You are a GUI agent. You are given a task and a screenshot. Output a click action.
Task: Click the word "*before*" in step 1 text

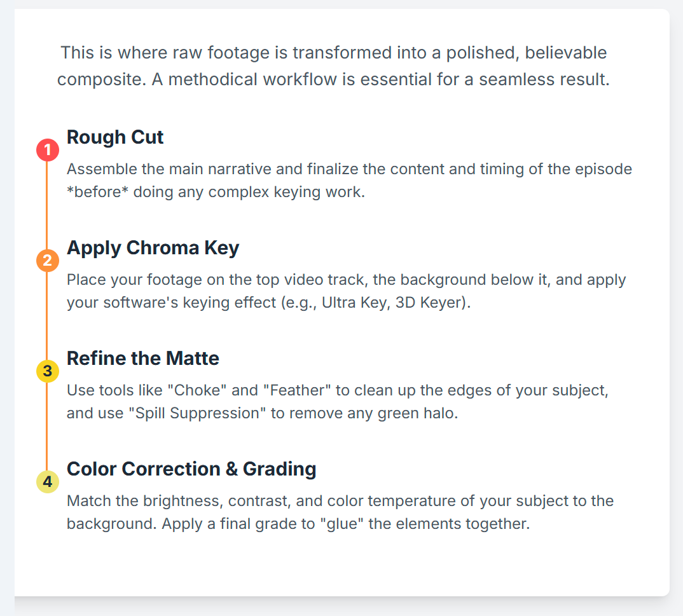[97, 192]
